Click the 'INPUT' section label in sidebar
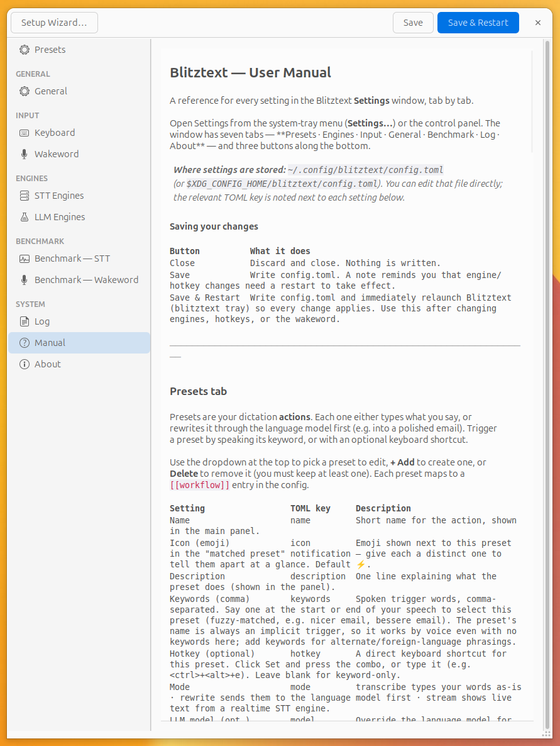Screen dimensions: 560x746 point(28,116)
